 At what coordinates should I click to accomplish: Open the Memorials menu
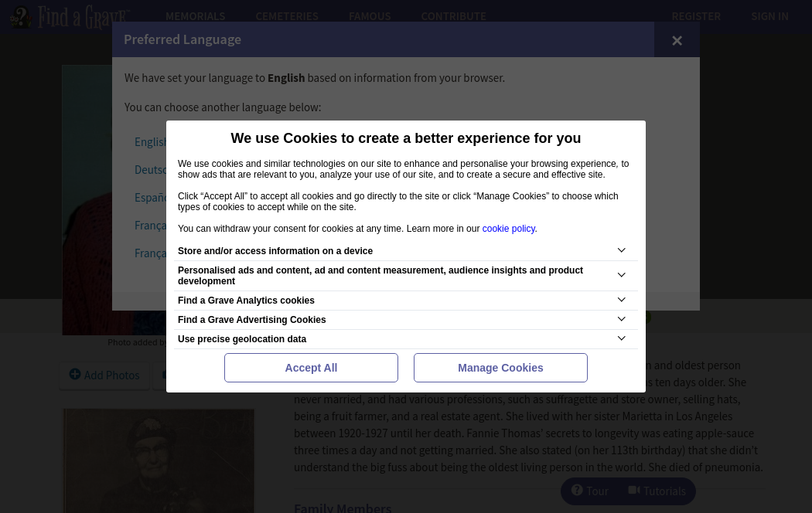click(x=195, y=16)
